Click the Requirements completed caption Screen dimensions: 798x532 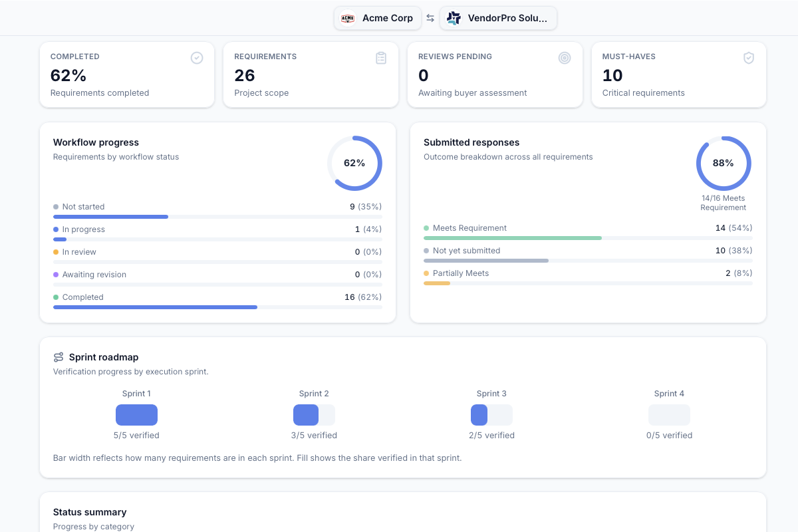[x=100, y=93]
